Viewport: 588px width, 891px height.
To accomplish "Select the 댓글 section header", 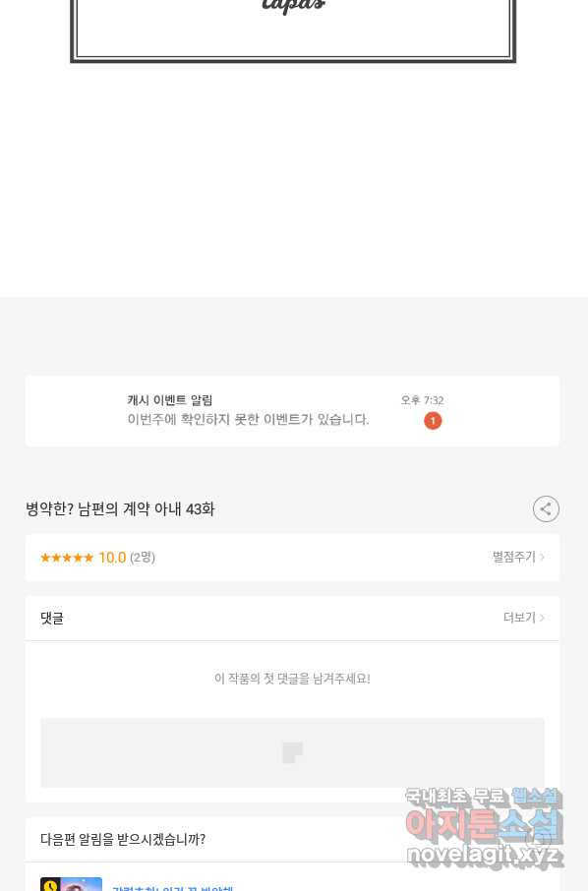I will tap(52, 618).
